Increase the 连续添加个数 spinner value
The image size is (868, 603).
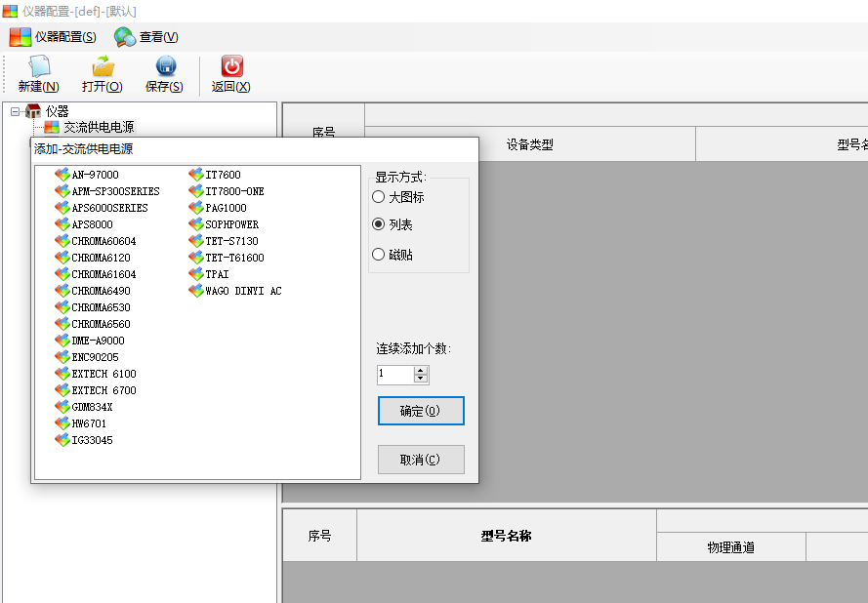coord(421,371)
